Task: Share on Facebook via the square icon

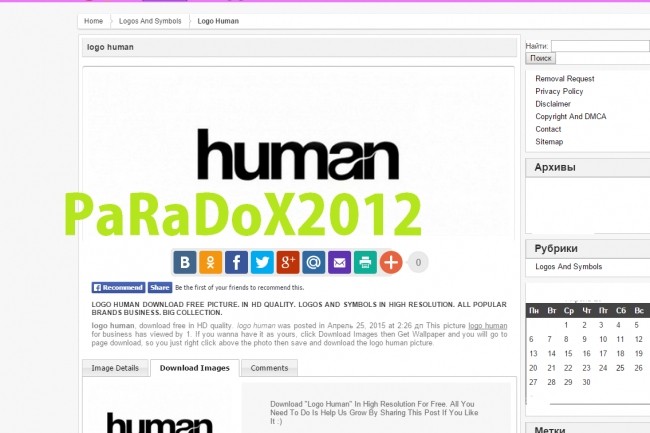Action: tap(236, 262)
